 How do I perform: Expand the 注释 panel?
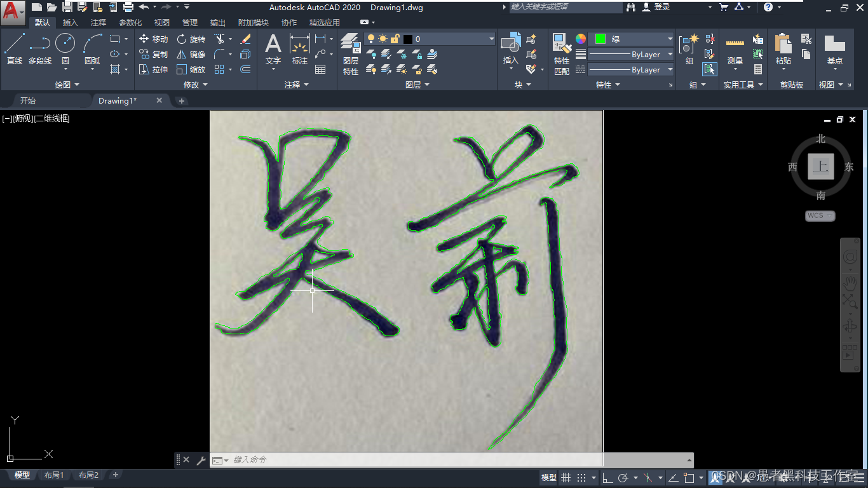(297, 85)
